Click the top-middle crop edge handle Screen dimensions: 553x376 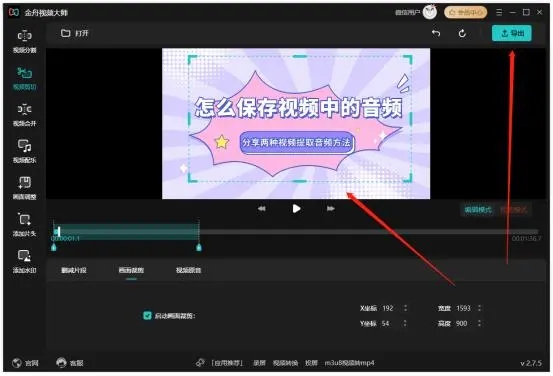pyautogui.click(x=299, y=56)
